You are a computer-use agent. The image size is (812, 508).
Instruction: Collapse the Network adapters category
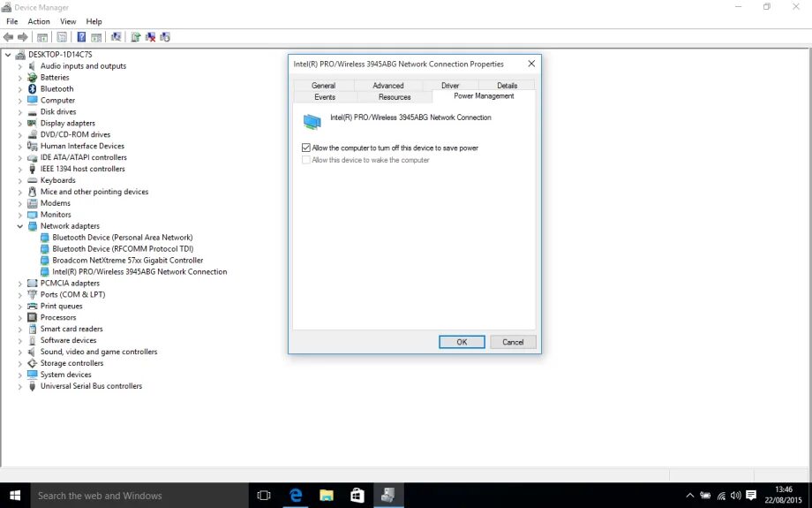pos(19,226)
